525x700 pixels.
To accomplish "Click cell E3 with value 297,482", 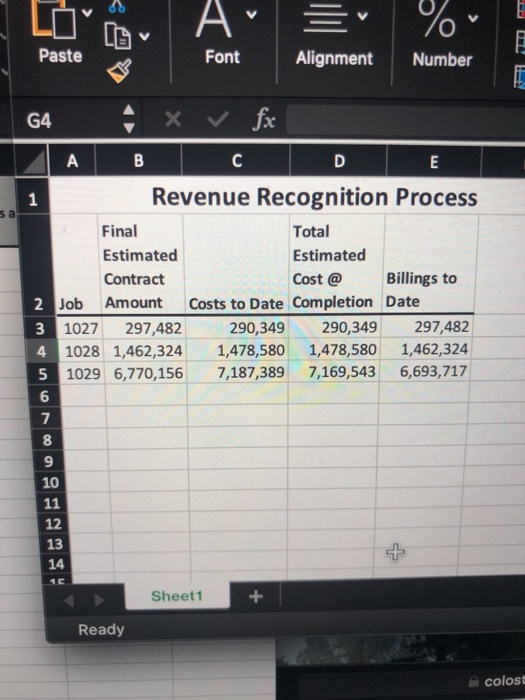I will tap(428, 326).
